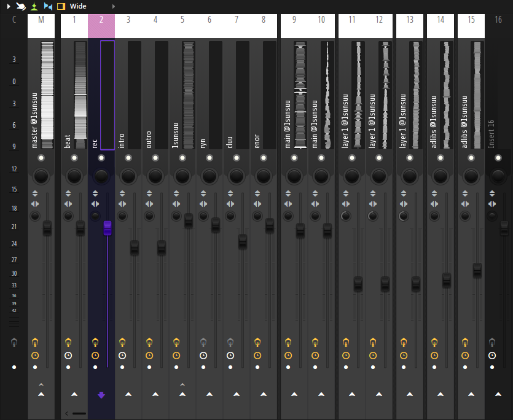Toggle phase invert on master track
The image size is (513, 420).
click(34, 193)
